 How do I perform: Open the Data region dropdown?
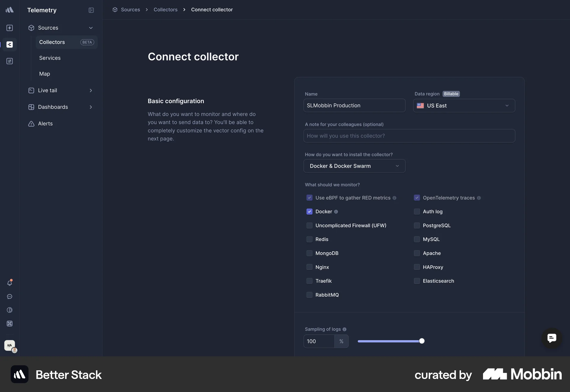click(x=464, y=105)
